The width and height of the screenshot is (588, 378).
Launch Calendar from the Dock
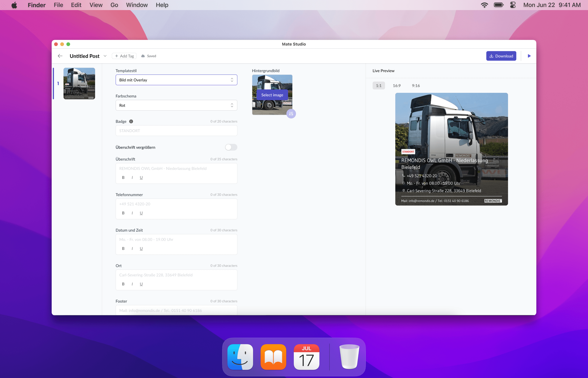tap(307, 357)
